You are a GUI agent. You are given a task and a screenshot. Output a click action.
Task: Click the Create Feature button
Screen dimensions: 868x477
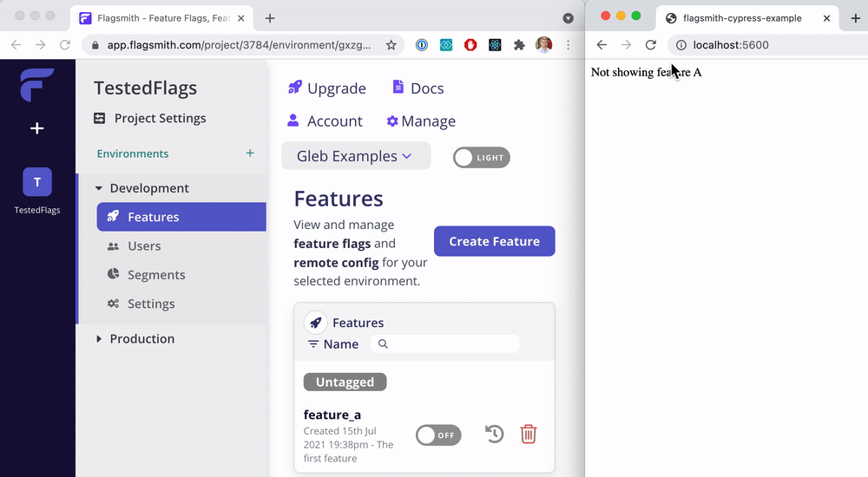point(495,241)
